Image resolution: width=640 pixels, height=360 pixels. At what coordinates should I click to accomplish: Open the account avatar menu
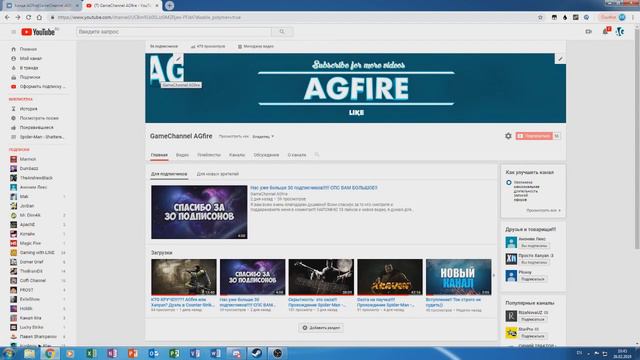point(620,31)
